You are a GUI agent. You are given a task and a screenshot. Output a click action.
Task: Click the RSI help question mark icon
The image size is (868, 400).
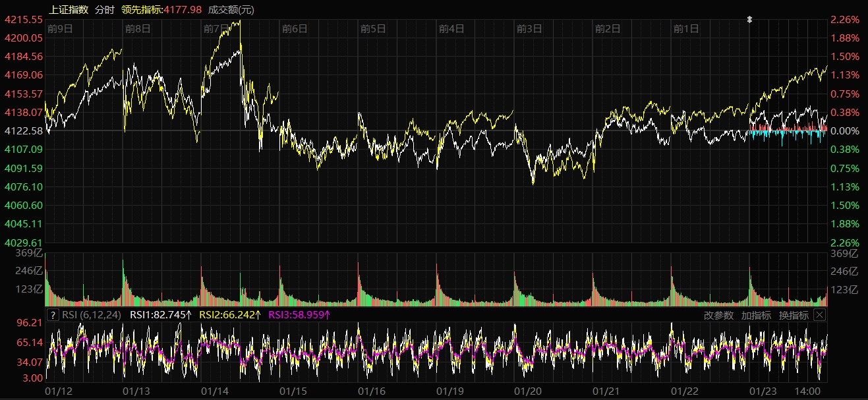53,315
